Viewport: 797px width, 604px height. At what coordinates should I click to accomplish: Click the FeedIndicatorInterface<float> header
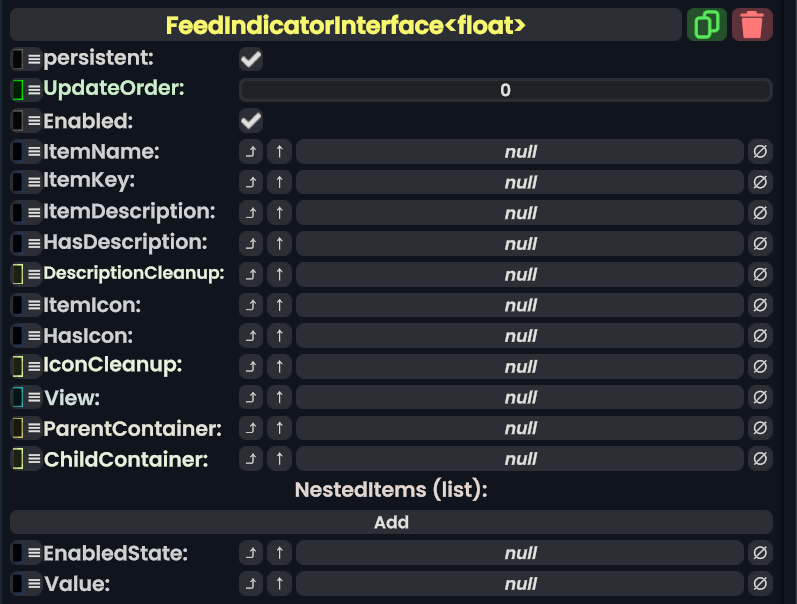346,25
